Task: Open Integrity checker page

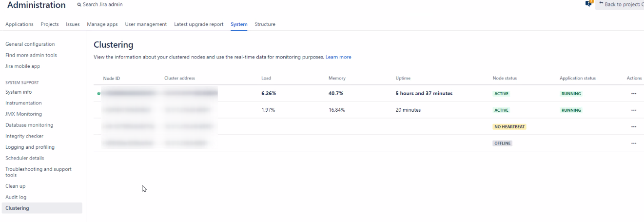Action: click(x=24, y=136)
